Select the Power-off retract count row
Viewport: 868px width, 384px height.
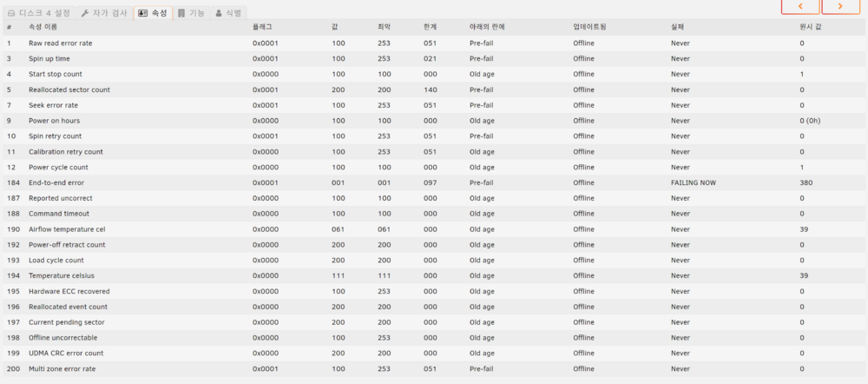click(433, 245)
